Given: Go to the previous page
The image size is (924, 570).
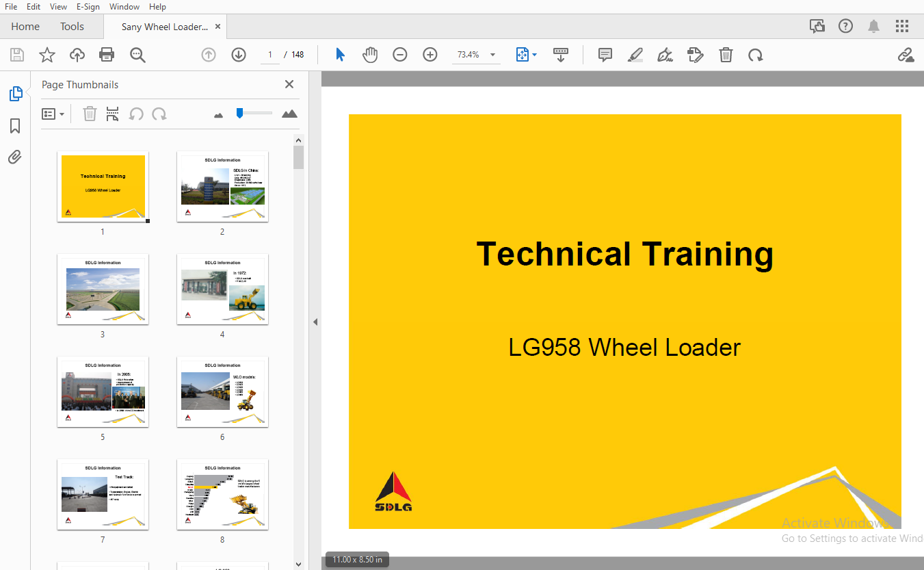Looking at the screenshot, I should (x=209, y=55).
